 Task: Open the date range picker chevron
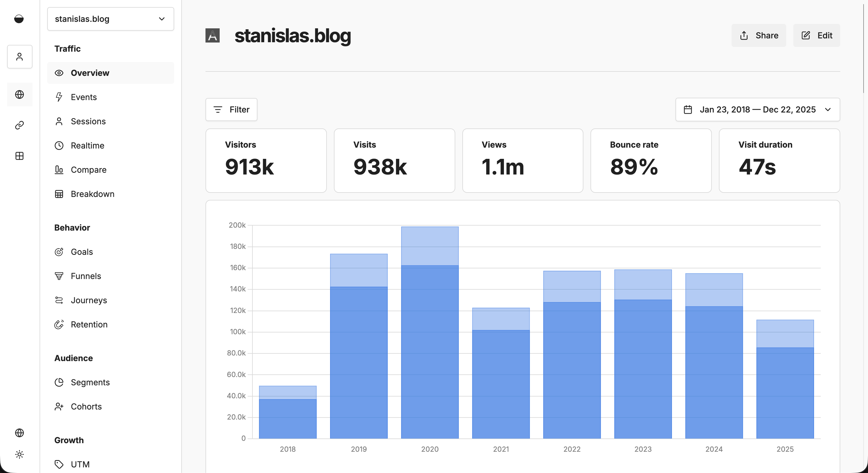pos(828,110)
